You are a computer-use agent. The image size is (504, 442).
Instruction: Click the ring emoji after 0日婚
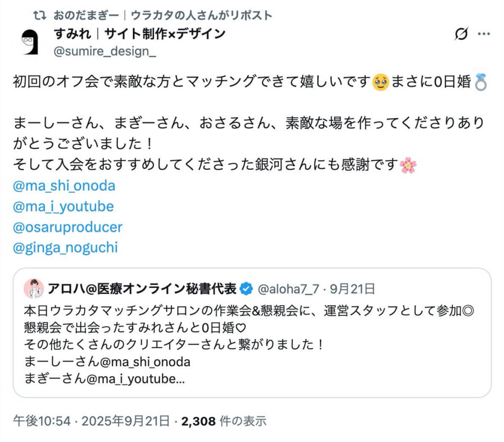481,82
